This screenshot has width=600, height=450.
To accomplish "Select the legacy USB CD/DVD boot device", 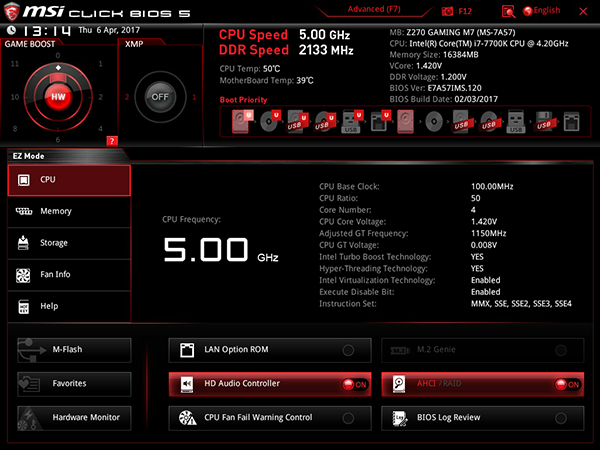I will 489,122.
